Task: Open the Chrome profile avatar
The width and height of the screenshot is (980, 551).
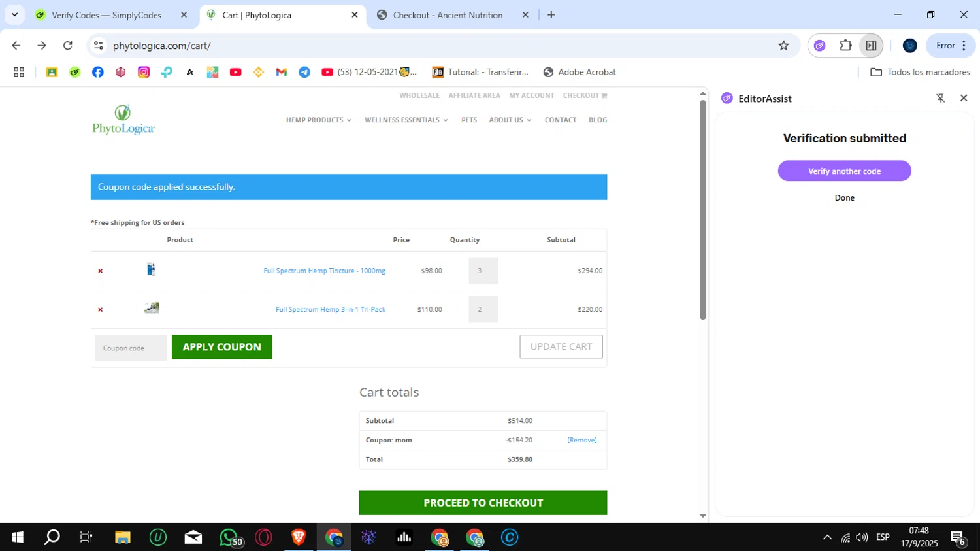Action: 910,46
